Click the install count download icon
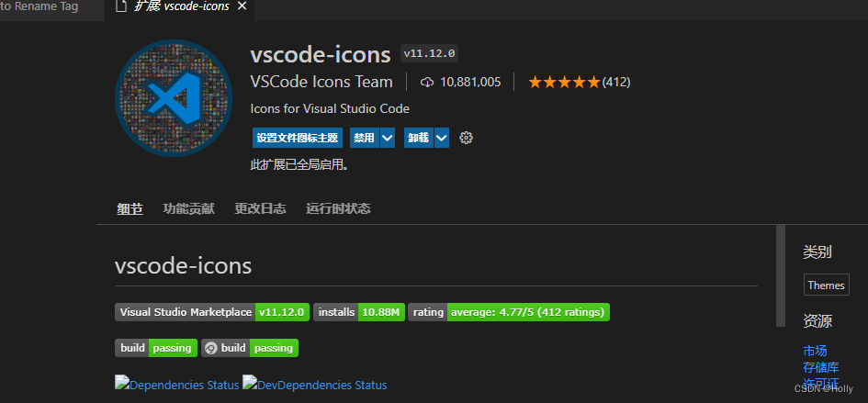The height and width of the screenshot is (403, 868). [427, 83]
